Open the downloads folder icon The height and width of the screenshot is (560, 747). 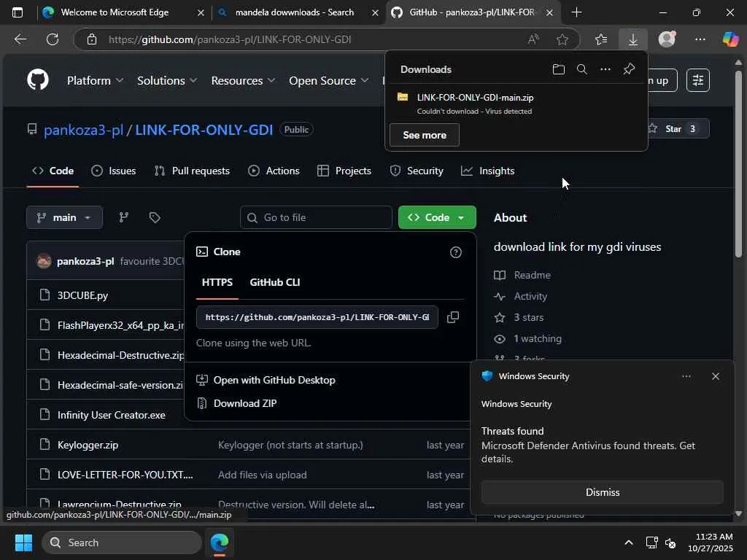click(x=558, y=69)
